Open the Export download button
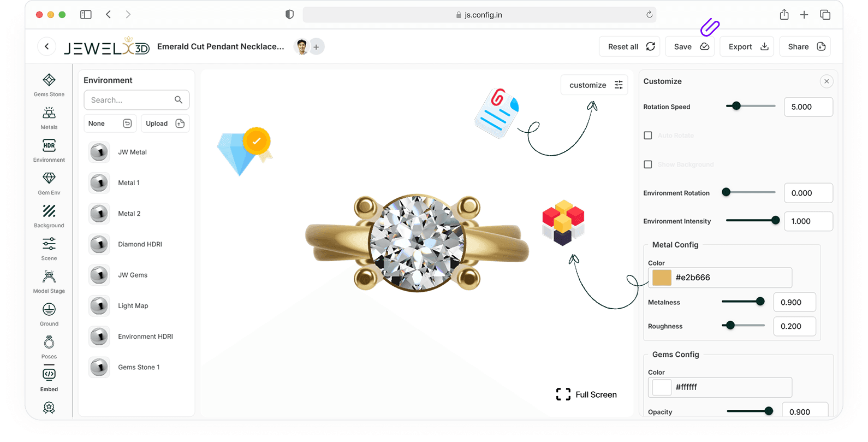Screen dimensions: 868x442 pos(747,47)
